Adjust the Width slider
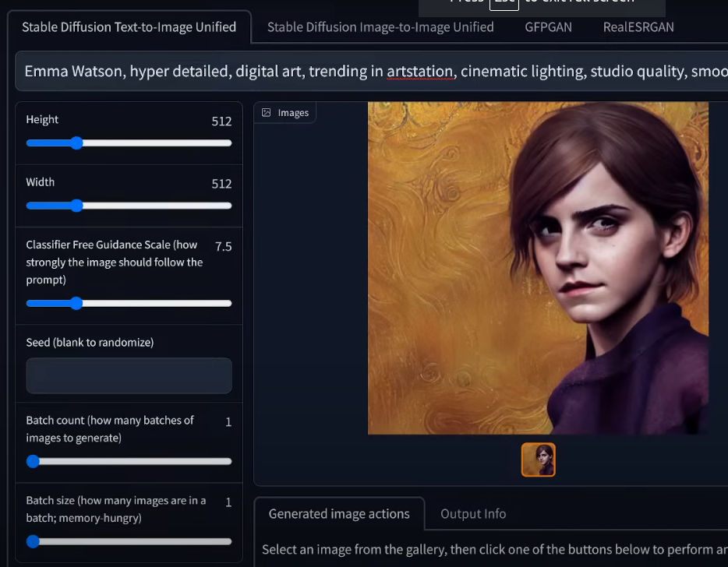The width and height of the screenshot is (728, 567). 129,206
